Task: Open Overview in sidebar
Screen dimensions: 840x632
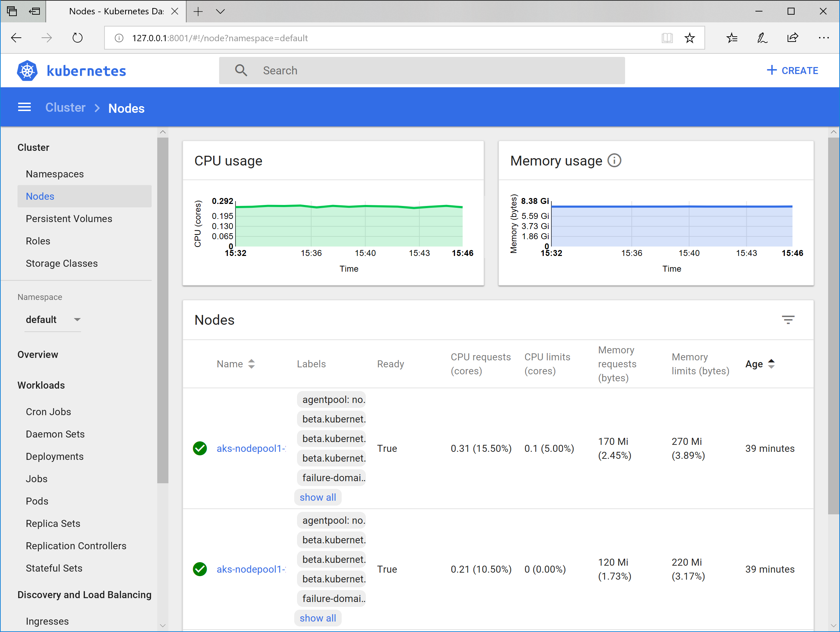Action: tap(38, 354)
